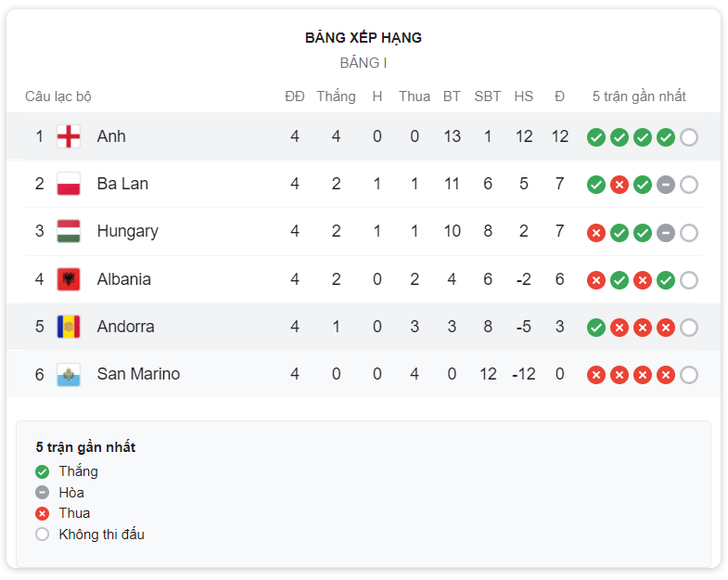Open the Albania team name link
This screenshot has height=580, width=728.
click(x=124, y=279)
